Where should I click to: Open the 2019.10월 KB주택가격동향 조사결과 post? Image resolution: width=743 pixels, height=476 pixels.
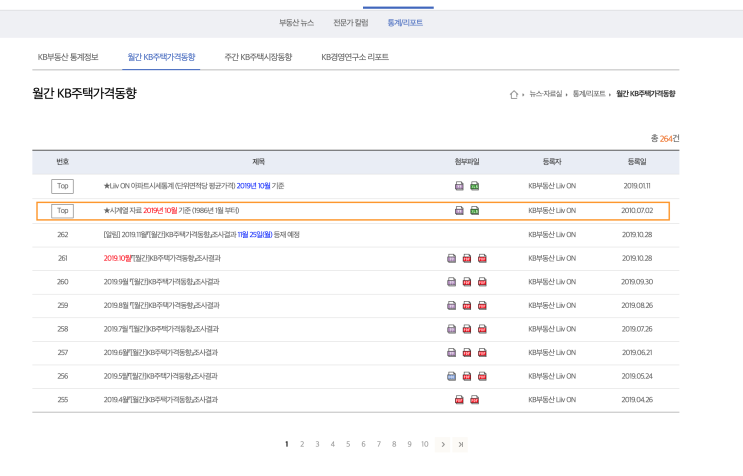(x=162, y=258)
